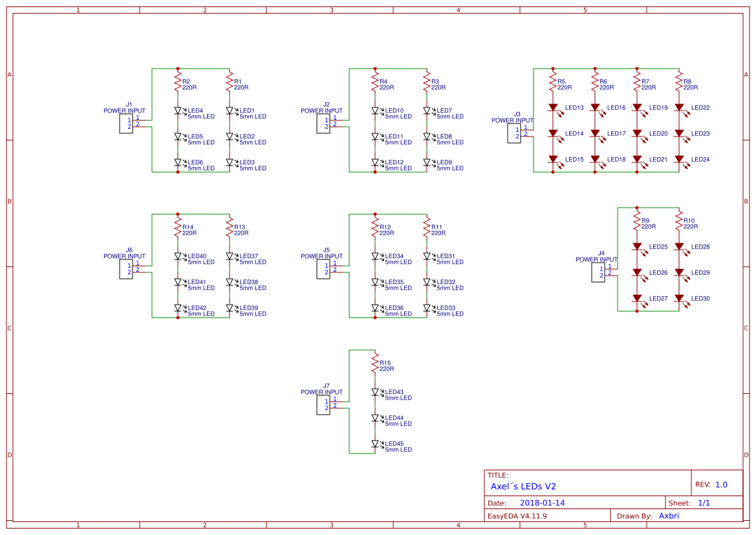Screen dimensions: 756x535
Task: Select the J3 POWER INPUT header symbol
Action: tap(514, 133)
